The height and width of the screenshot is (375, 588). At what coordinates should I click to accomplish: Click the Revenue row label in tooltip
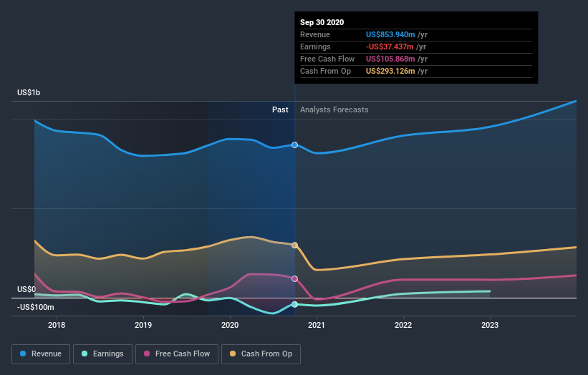pyautogui.click(x=315, y=34)
